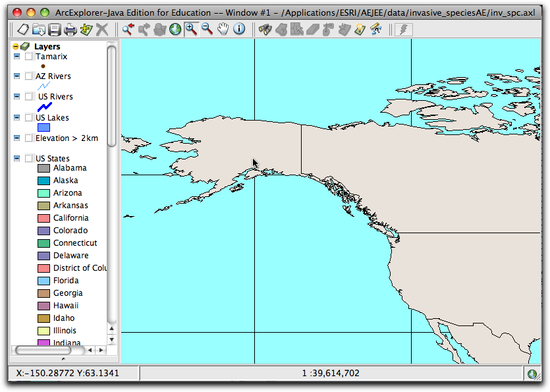Select the Measure tool icon
Viewport: 550px width, 392px height.
point(376,29)
